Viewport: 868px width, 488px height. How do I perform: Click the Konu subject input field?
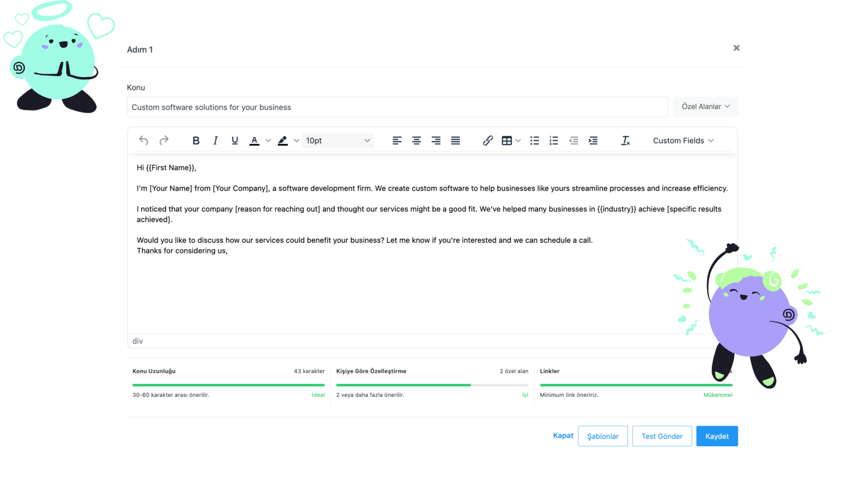(x=397, y=107)
